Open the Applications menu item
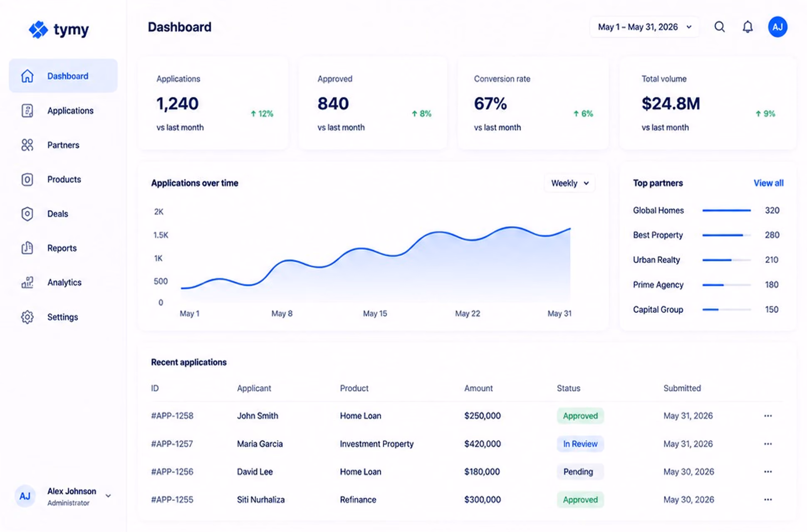This screenshot has height=532, width=807. click(63, 111)
